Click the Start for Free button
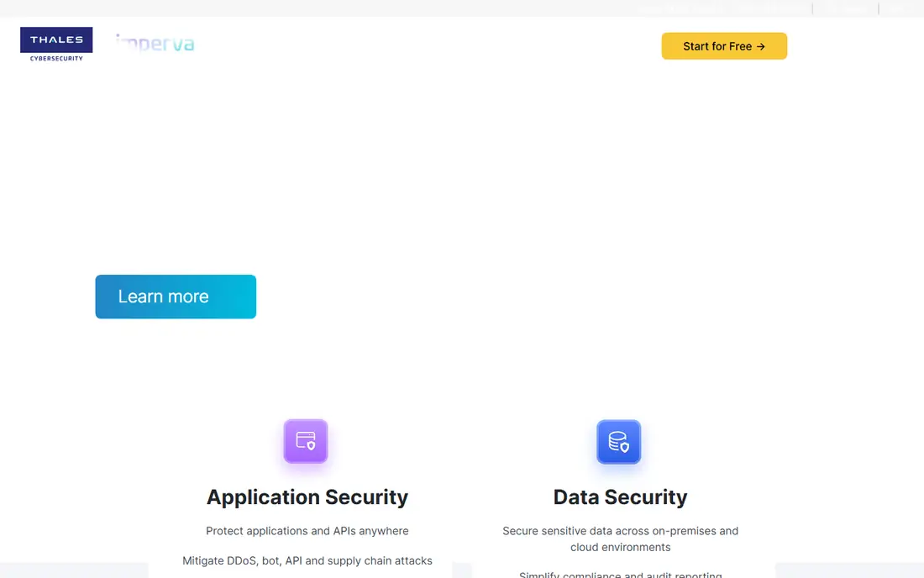 (x=724, y=46)
